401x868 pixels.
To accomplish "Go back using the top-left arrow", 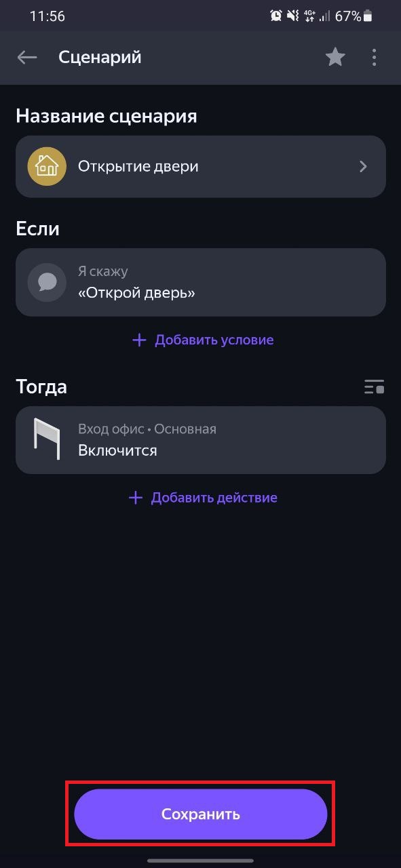I will point(27,58).
